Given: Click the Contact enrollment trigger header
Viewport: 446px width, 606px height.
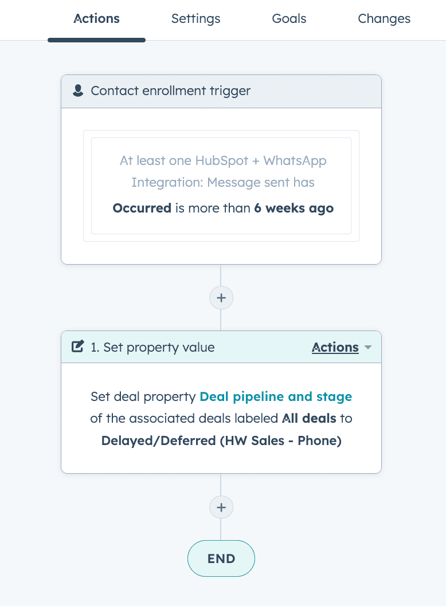Looking at the screenshot, I should tap(221, 91).
